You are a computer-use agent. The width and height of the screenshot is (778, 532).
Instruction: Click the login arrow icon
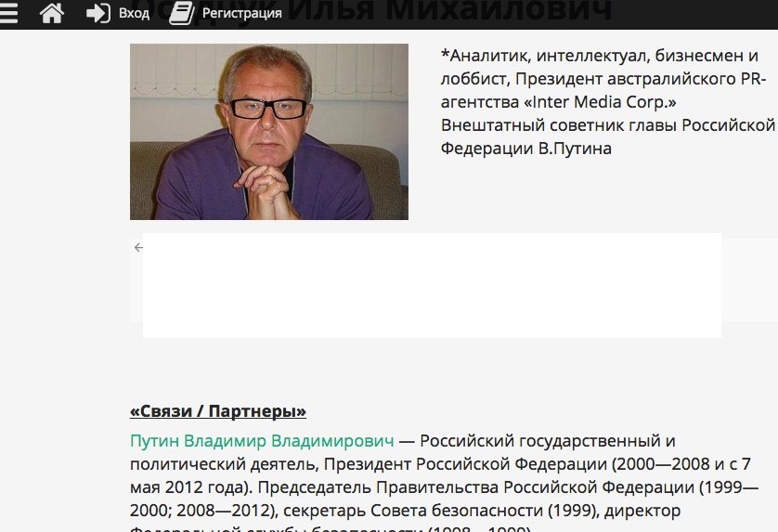(97, 13)
